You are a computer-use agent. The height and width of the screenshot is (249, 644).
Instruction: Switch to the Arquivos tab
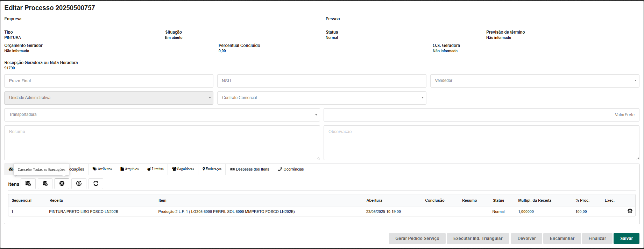129,169
